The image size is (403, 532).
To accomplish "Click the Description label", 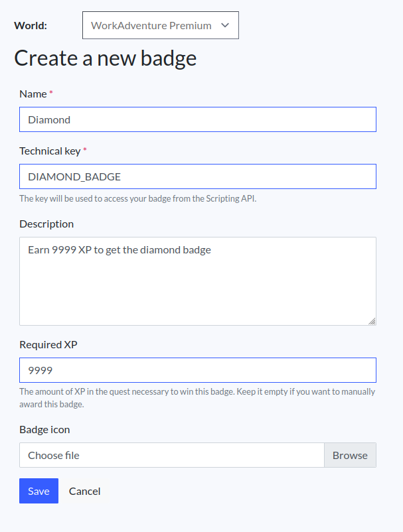I will click(x=46, y=224).
